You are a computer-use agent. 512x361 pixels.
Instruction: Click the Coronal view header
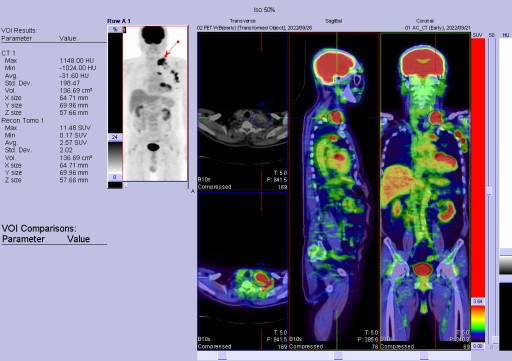tap(425, 21)
